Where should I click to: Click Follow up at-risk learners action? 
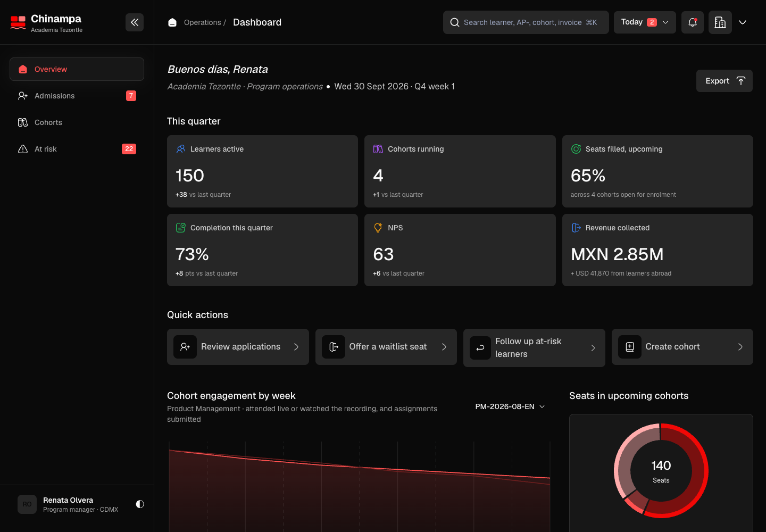tap(534, 348)
